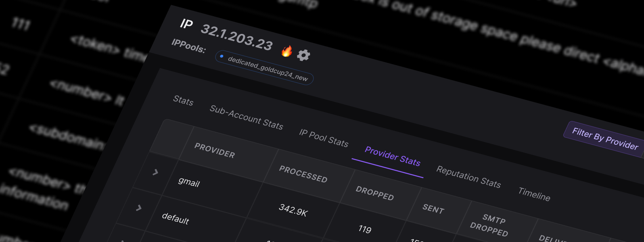Open the Reputation Stats tab
This screenshot has height=242, width=644.
click(x=468, y=177)
